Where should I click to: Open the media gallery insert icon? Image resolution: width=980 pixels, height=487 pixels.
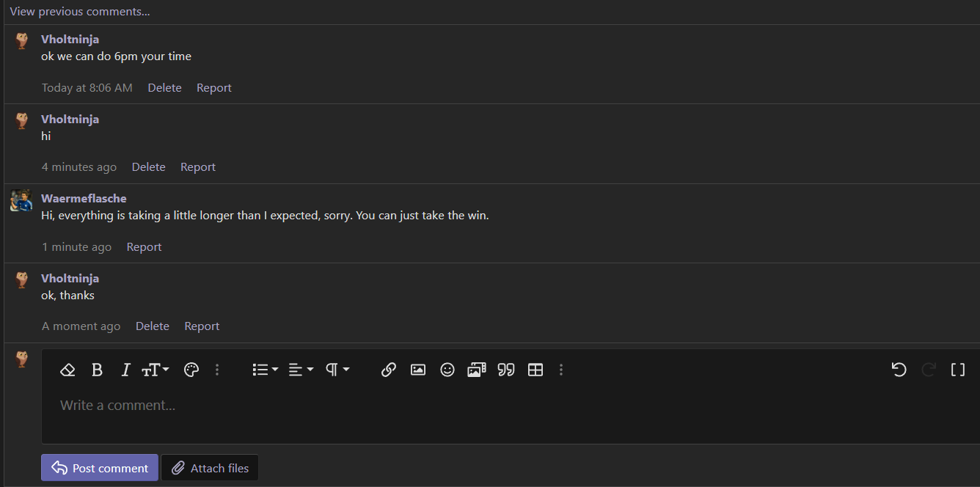click(477, 370)
